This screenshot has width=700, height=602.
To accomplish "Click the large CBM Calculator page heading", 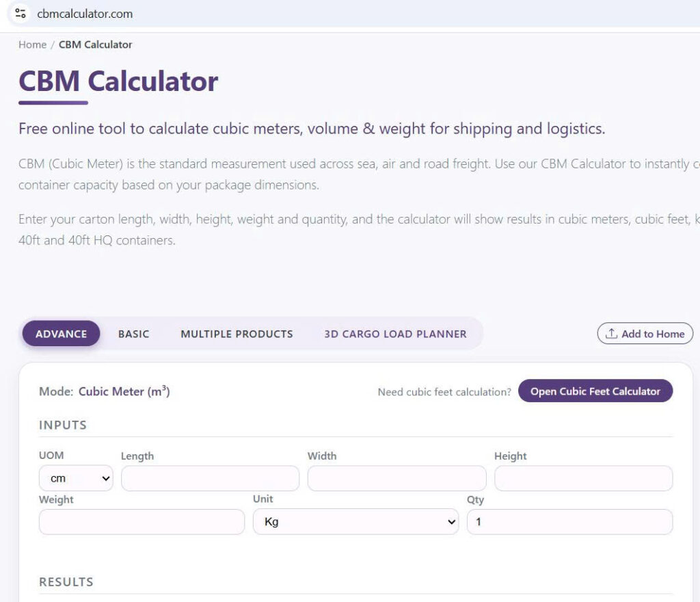I will [118, 81].
